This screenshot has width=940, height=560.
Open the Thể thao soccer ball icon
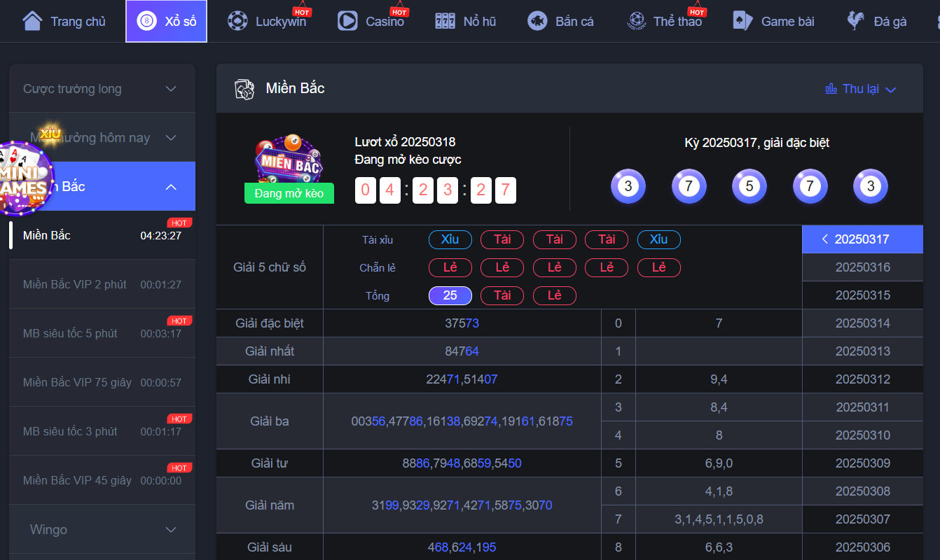pos(637,21)
